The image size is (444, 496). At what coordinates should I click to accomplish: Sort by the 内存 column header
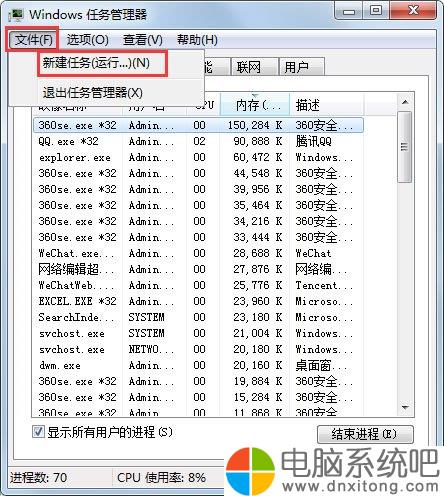(x=255, y=105)
